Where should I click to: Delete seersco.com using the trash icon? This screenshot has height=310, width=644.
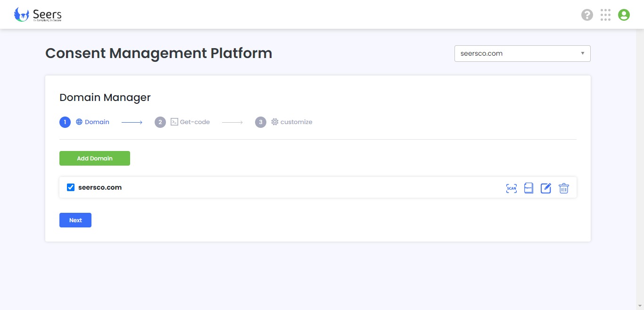coord(564,188)
